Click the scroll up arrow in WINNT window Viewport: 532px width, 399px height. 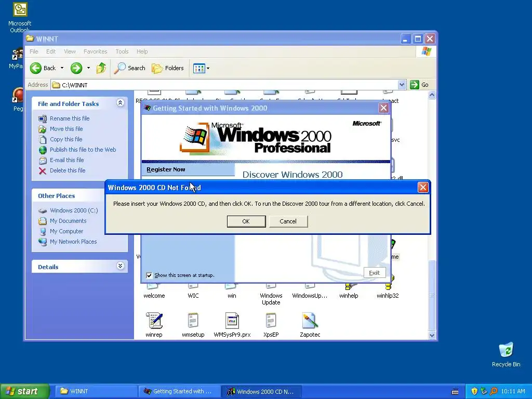[x=432, y=96]
